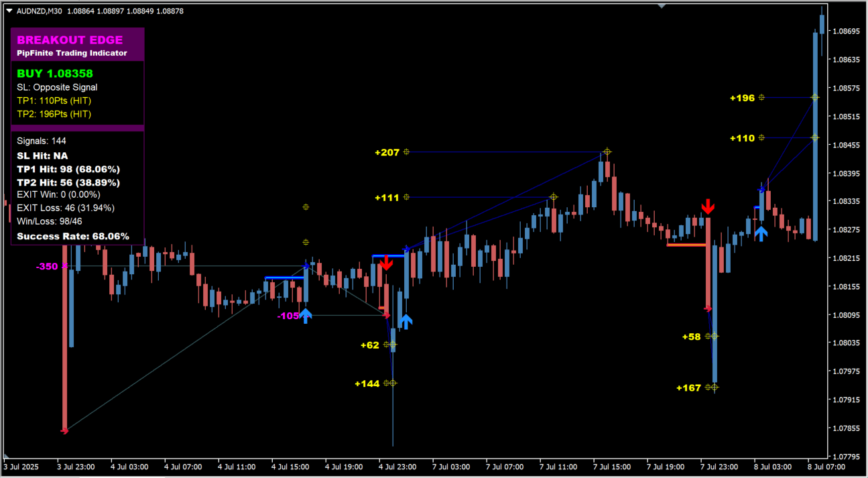Viewport: 868px width, 478px height.
Task: Click the red support line before 7 Jul 23:00
Action: (686, 245)
